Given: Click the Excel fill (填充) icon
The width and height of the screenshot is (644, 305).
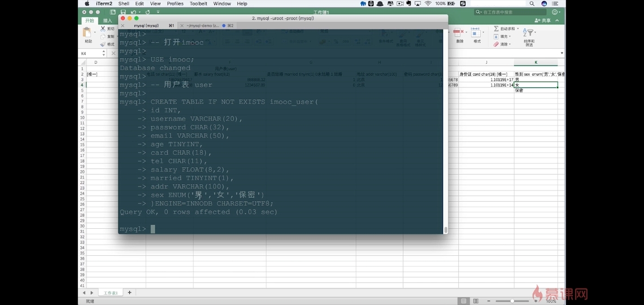Looking at the screenshot, I should click(496, 37).
